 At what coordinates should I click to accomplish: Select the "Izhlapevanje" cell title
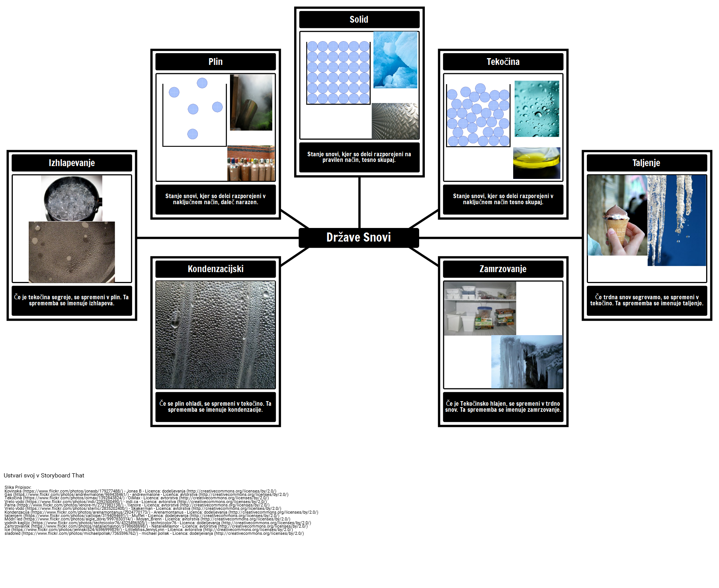coord(72,163)
